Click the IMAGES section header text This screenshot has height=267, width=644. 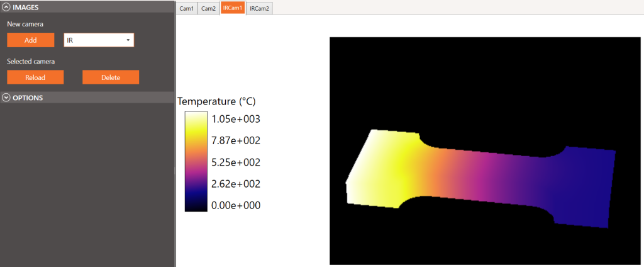[x=25, y=8]
